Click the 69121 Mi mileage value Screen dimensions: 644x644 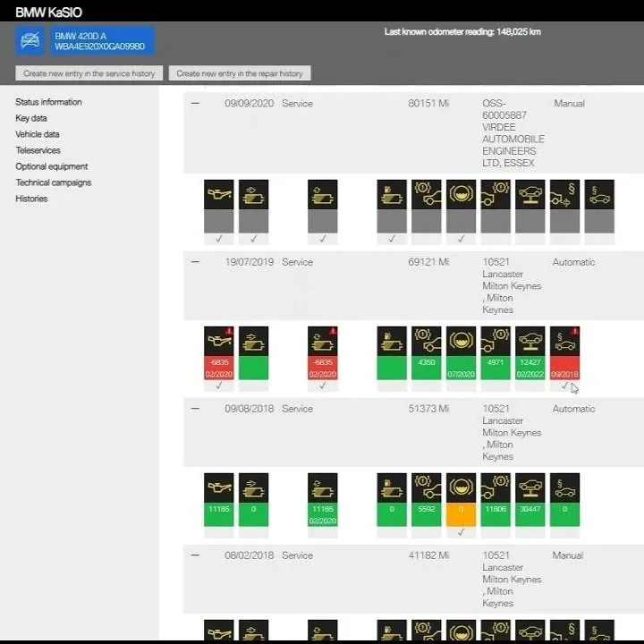(428, 261)
